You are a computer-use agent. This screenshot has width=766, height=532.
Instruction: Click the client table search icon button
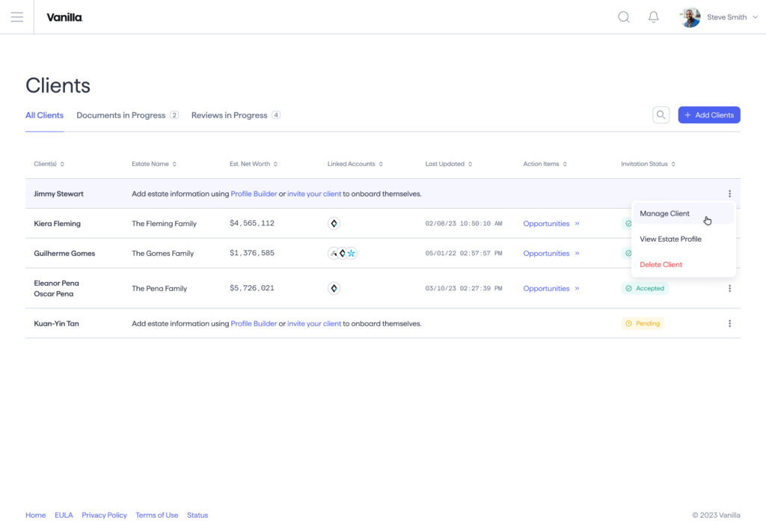click(661, 114)
